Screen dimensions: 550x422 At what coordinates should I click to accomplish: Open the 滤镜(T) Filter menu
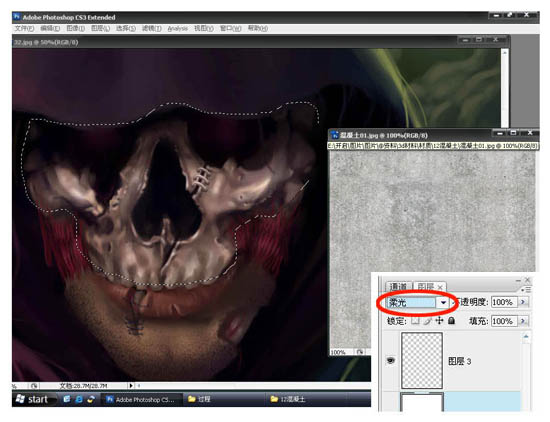click(x=152, y=28)
